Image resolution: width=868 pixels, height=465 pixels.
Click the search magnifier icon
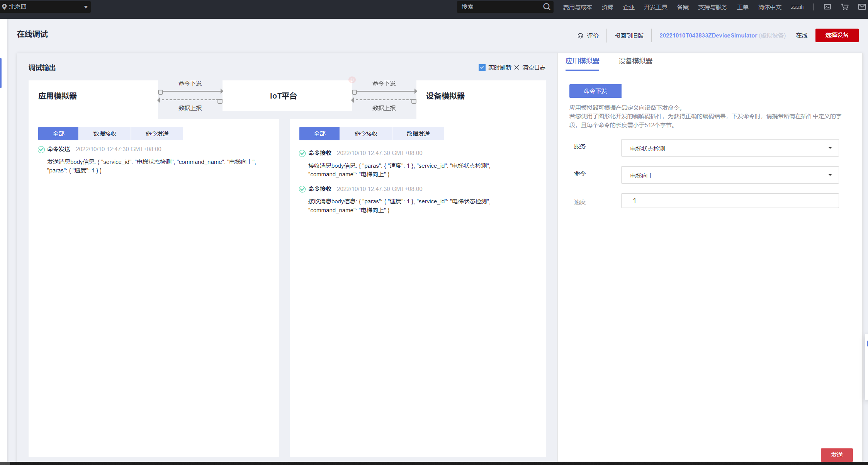(546, 7)
